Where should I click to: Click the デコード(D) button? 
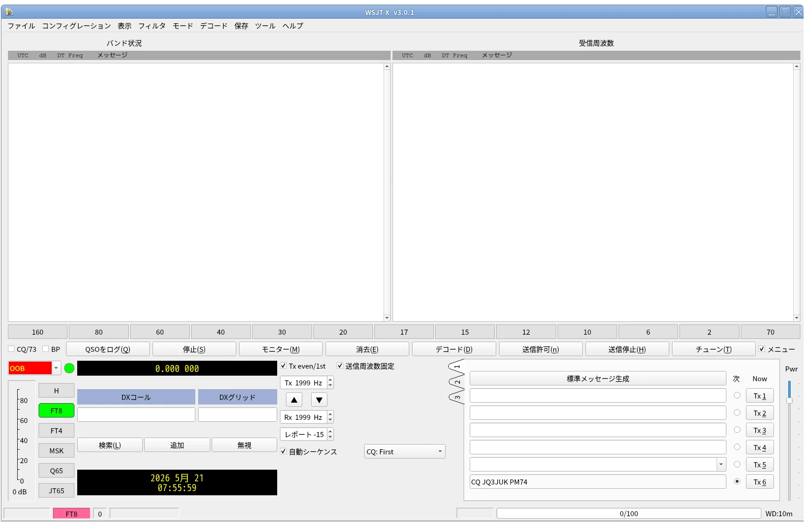point(454,349)
